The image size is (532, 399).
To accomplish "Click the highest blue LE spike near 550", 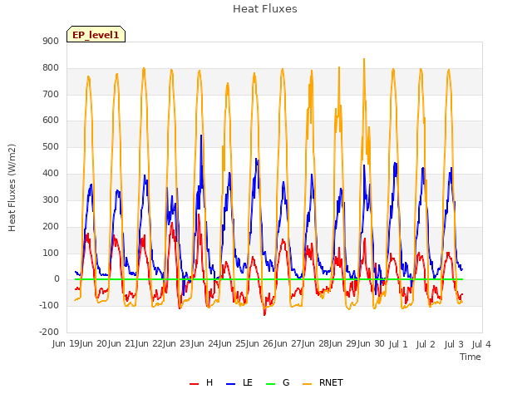I will (x=201, y=135).
